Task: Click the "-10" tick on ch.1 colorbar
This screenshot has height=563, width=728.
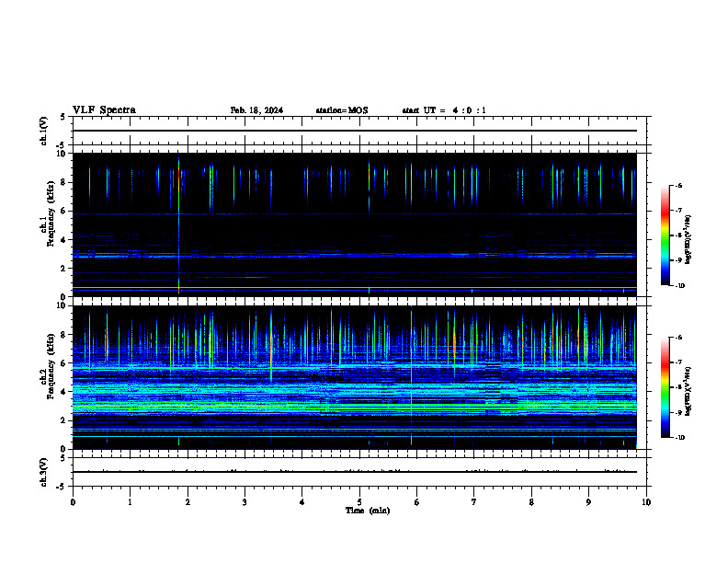Action: (x=679, y=286)
